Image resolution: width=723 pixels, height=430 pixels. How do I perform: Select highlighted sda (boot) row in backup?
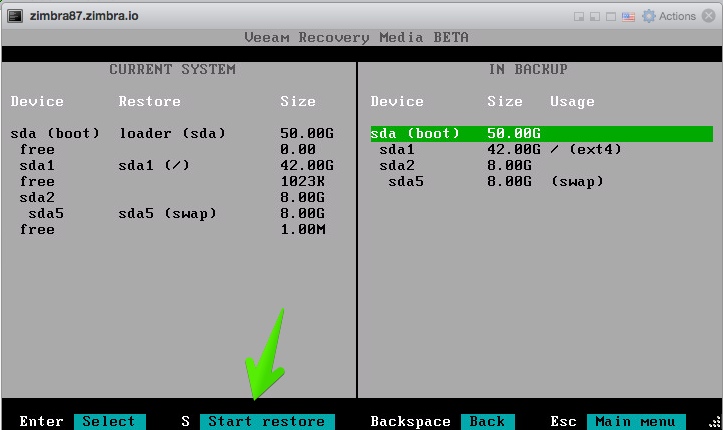(x=541, y=134)
